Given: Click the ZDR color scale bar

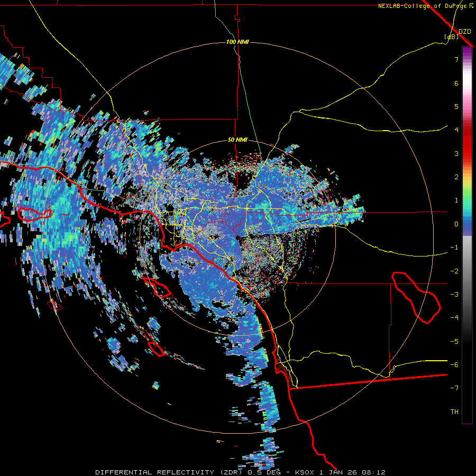Looking at the screenshot, I should [467, 235].
